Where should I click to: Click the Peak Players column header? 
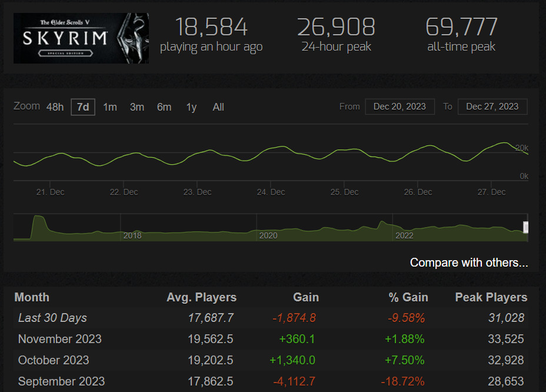click(491, 297)
